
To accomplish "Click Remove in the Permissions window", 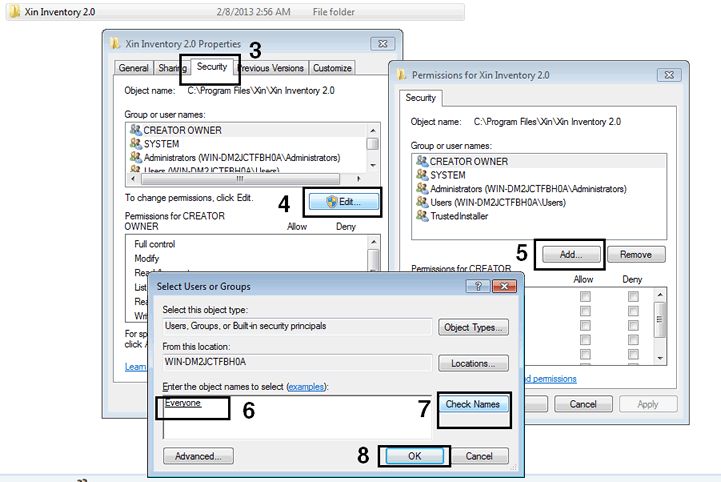I will pyautogui.click(x=635, y=254).
